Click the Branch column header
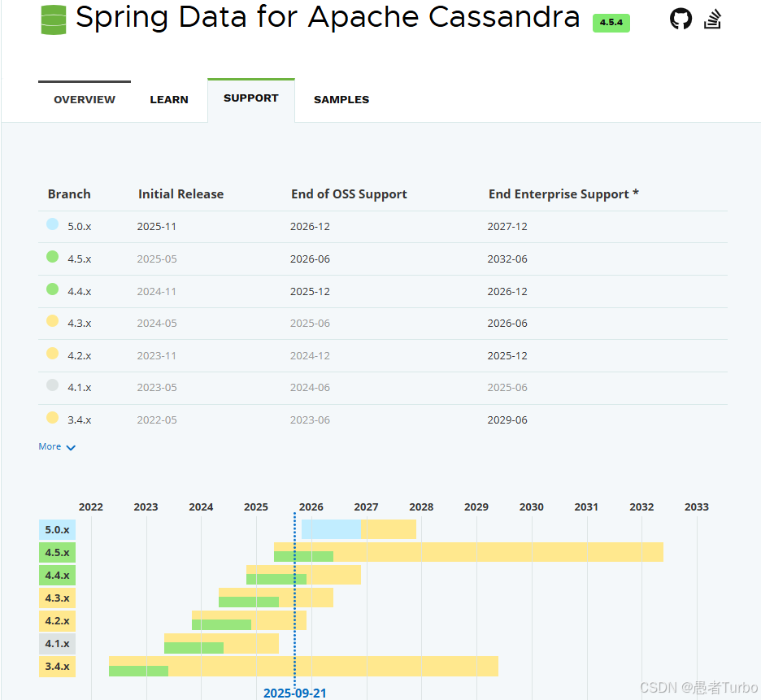761x700 pixels. click(69, 194)
